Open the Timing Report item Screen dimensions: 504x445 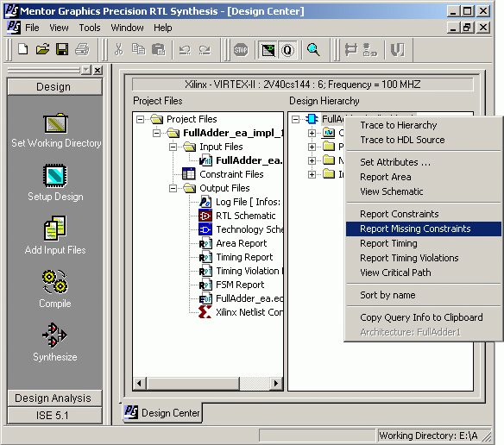coord(244,257)
